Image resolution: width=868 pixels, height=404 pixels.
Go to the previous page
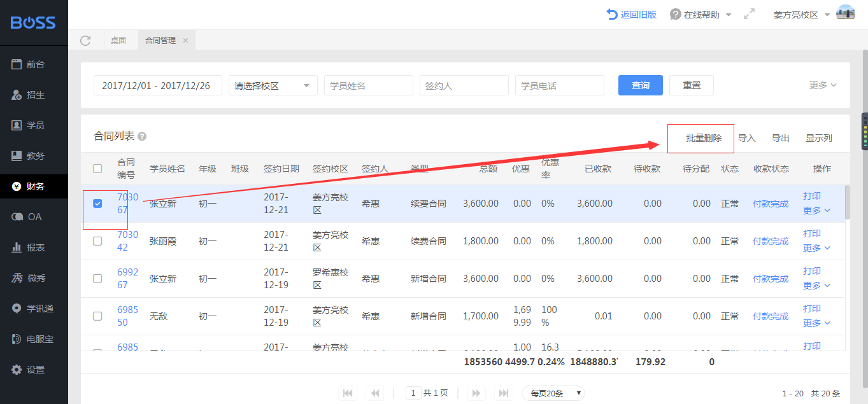click(x=376, y=393)
